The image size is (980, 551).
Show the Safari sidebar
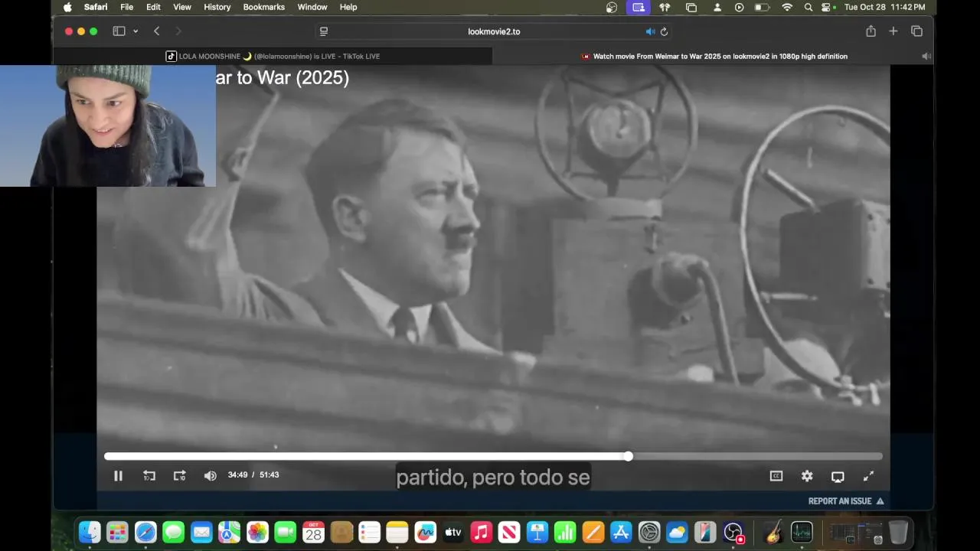click(x=119, y=31)
